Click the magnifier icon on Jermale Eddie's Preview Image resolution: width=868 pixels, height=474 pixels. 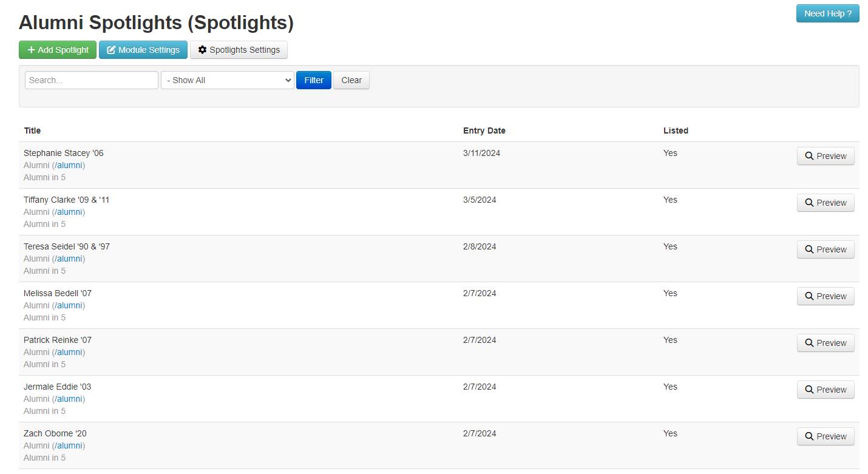tap(809, 390)
